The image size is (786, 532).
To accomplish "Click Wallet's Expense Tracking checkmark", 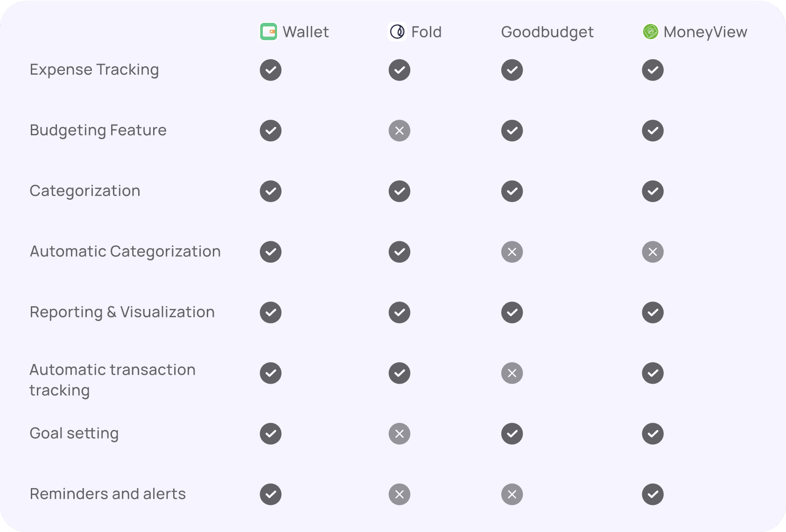I will coord(271,70).
